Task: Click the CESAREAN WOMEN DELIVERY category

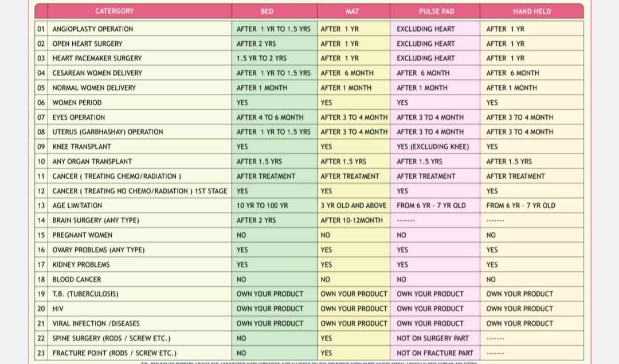Action: 97,73
